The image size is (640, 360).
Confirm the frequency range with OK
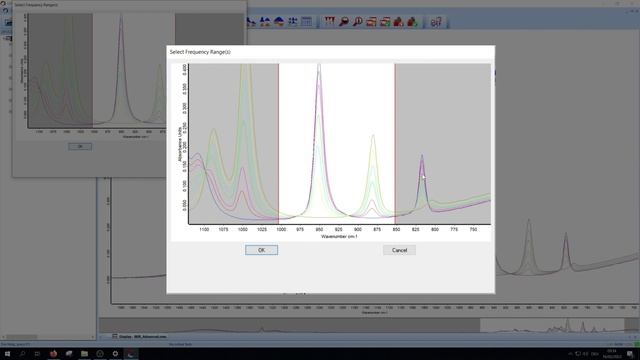261,250
